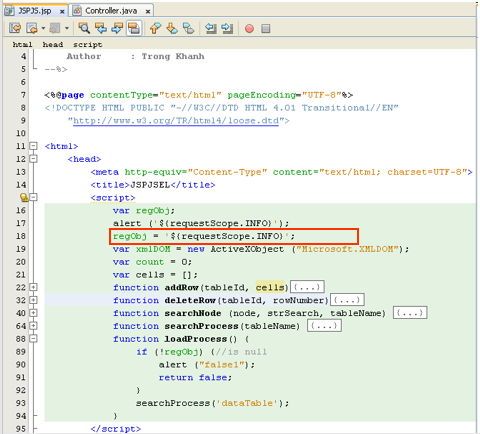This screenshot has width=480, height=434.
Task: Click Shift Line Left icon
Action: pos(211,28)
